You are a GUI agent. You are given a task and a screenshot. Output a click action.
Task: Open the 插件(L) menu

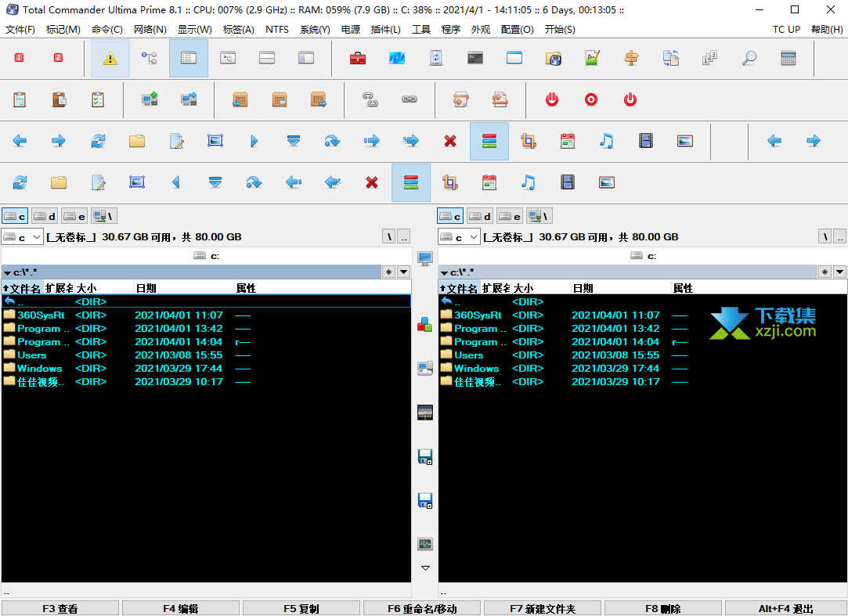(x=385, y=29)
